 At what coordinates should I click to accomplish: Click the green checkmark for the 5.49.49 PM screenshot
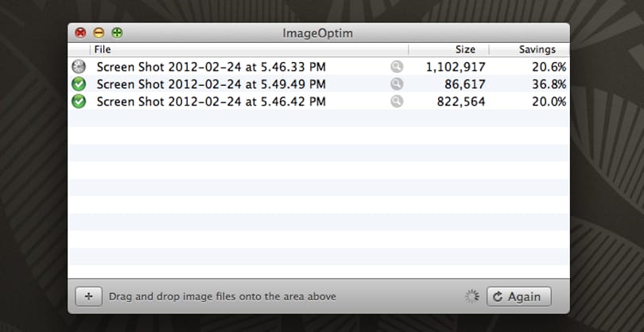click(79, 84)
